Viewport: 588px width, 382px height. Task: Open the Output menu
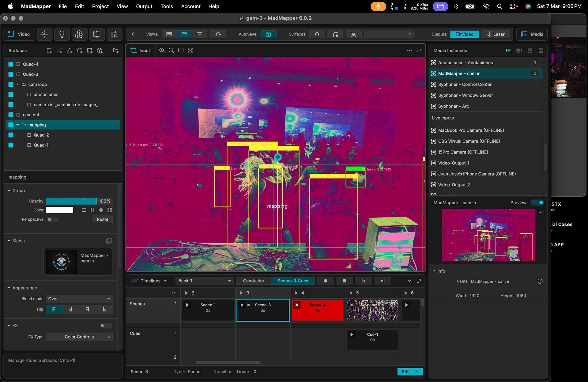(x=144, y=6)
